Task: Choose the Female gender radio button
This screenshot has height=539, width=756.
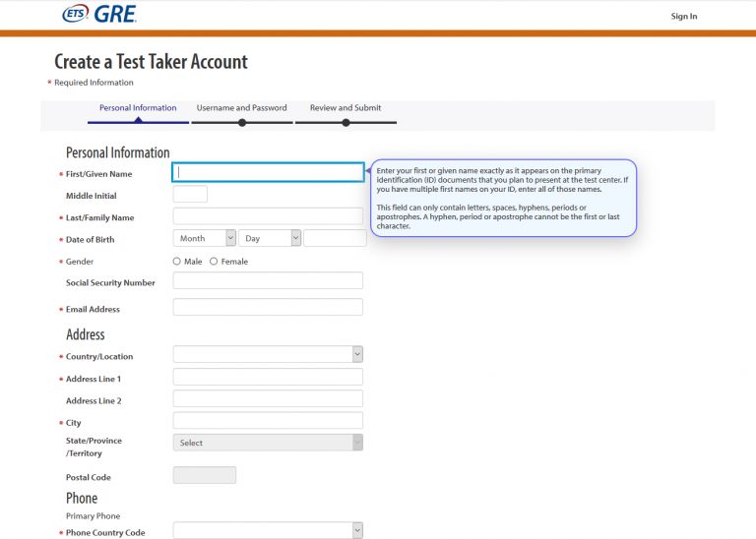Action: pyautogui.click(x=214, y=262)
